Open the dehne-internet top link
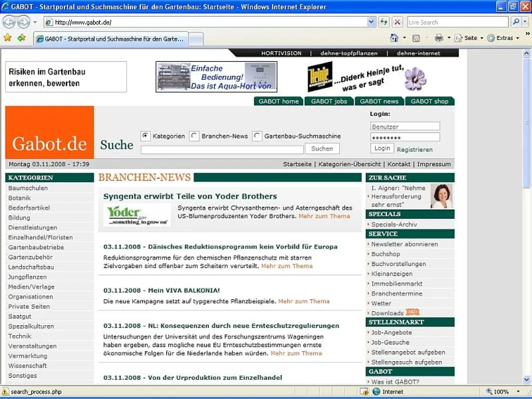 (418, 53)
